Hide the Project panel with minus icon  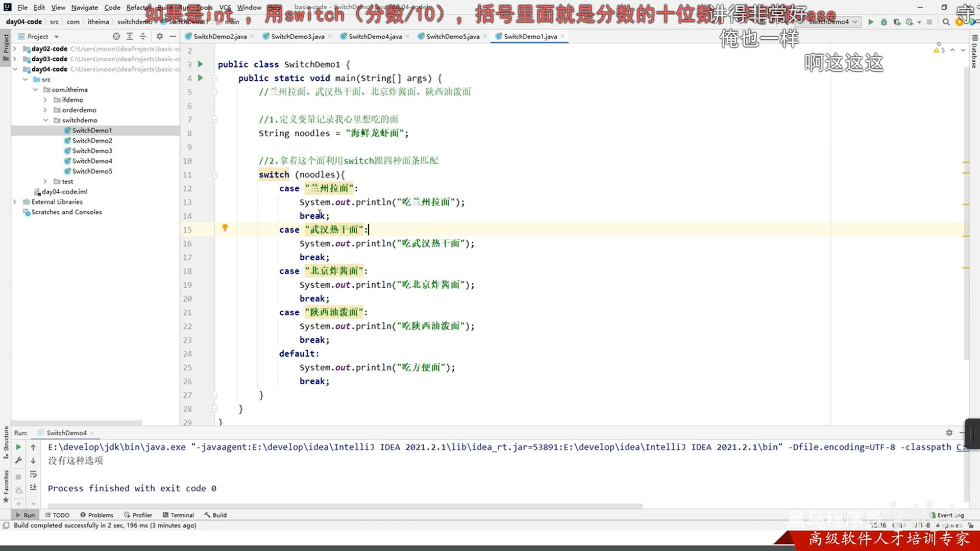click(173, 36)
